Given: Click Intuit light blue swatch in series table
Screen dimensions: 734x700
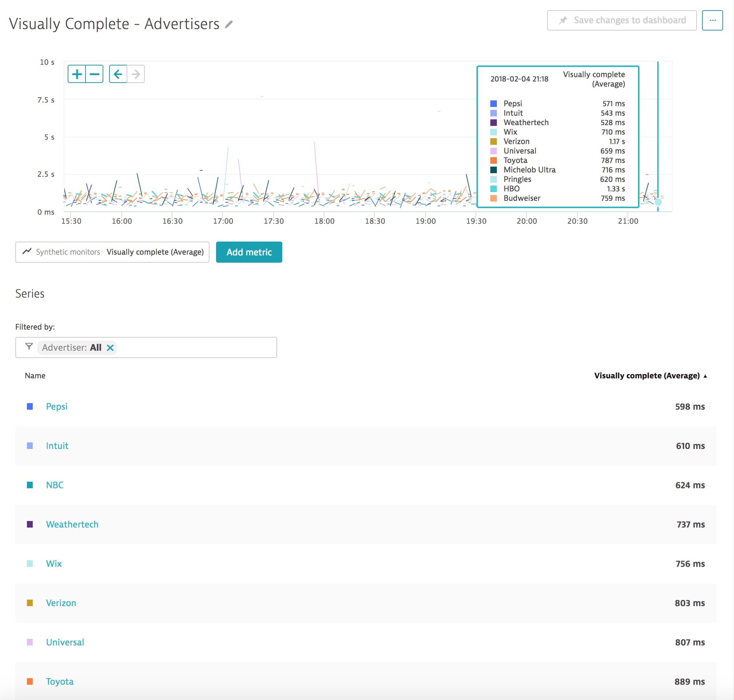Looking at the screenshot, I should (x=30, y=446).
